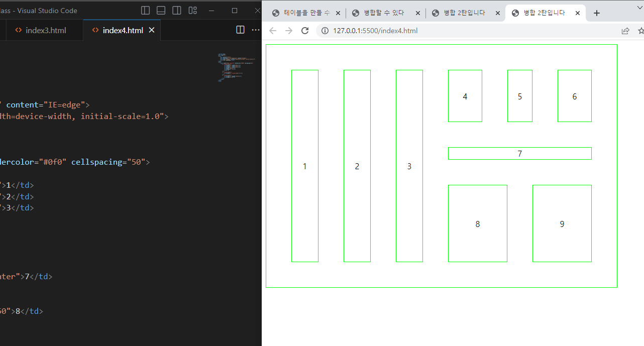Switch to '병합할 수 있다' browser tab
The image size is (644, 346).
(385, 13)
